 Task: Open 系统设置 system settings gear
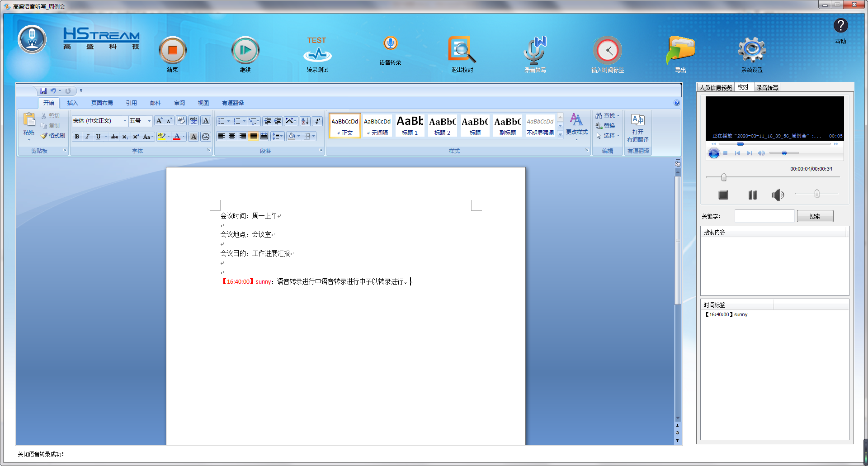[x=752, y=50]
